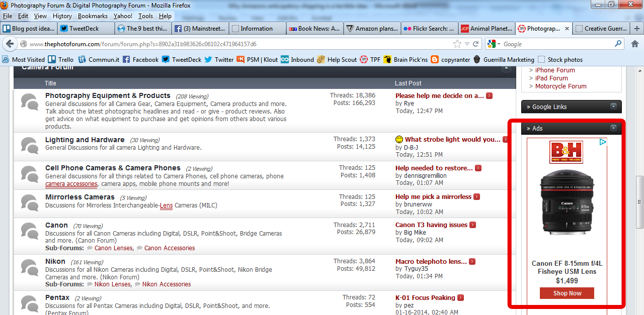The image size is (644, 315).
Task: Open the Trello bookmark
Action: click(60, 59)
